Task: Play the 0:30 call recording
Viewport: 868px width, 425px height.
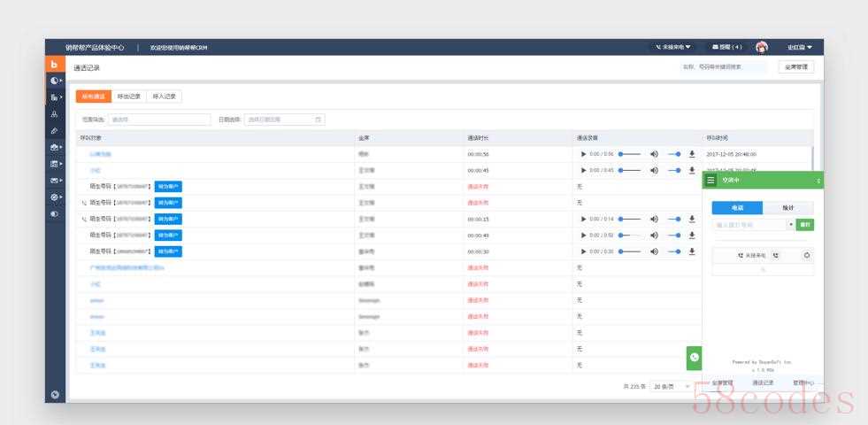Action: point(583,251)
